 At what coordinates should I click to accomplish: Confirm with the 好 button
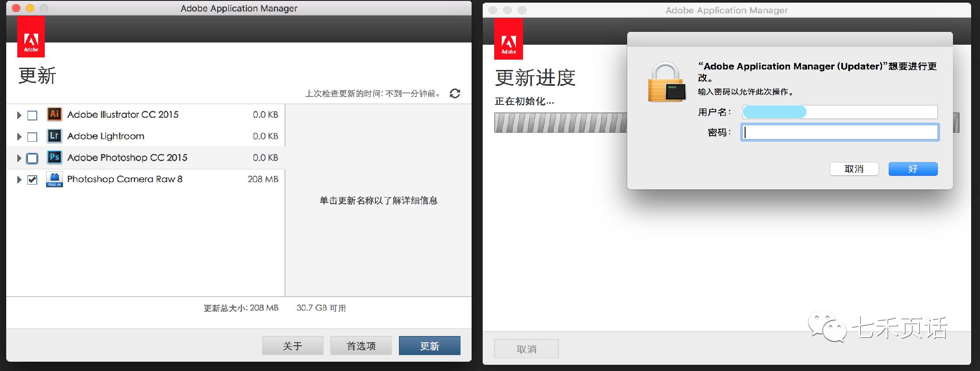[x=913, y=169]
